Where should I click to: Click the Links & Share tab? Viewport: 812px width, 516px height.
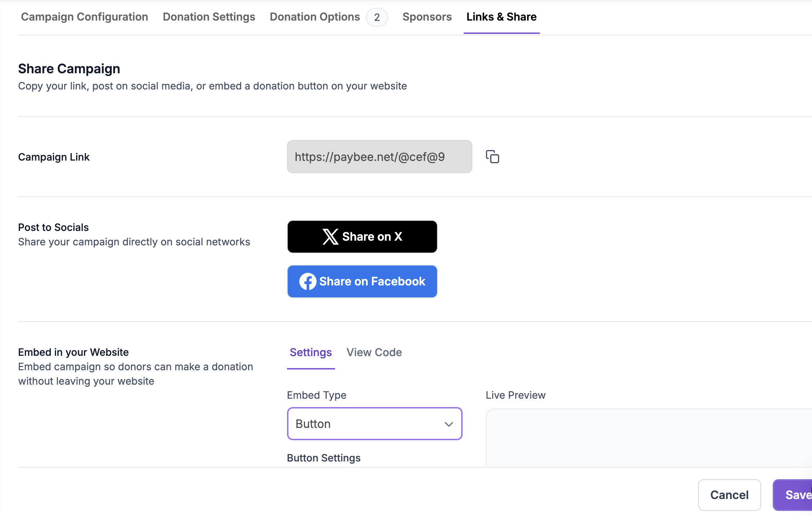click(x=501, y=17)
